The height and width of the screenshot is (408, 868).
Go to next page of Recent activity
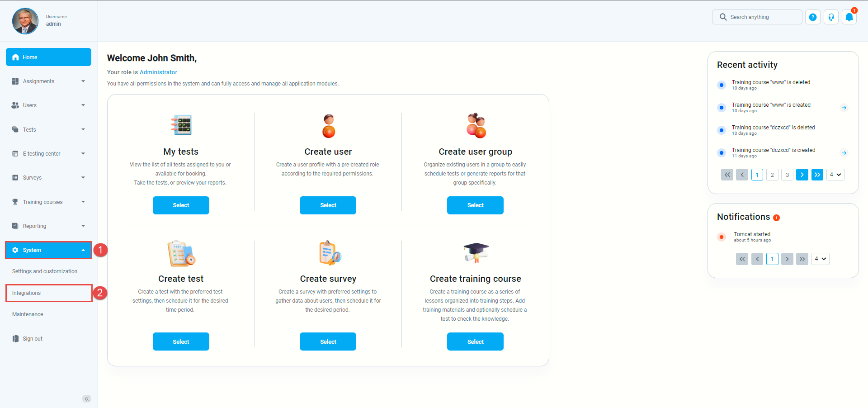(x=802, y=175)
